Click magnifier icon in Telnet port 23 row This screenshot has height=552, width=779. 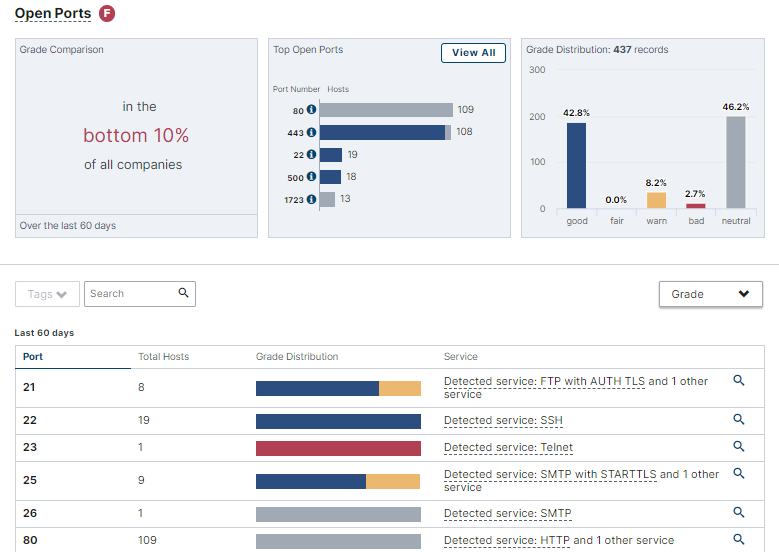click(739, 447)
